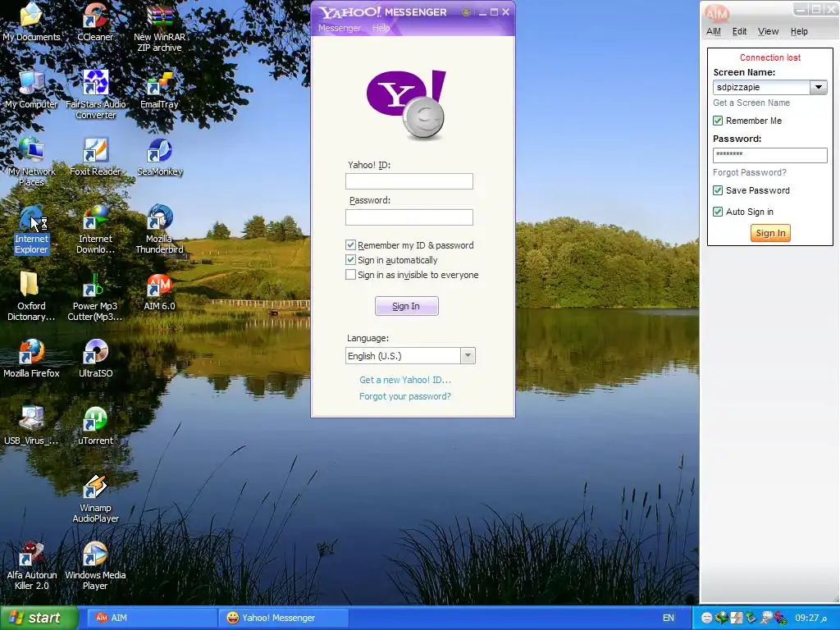
Task: Toggle Remember my ID & password checkbox
Action: pyautogui.click(x=350, y=244)
